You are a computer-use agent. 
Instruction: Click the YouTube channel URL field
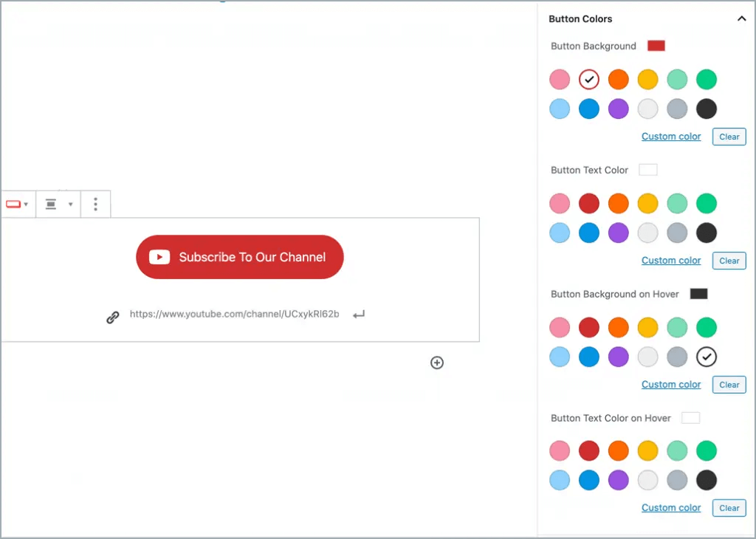234,315
